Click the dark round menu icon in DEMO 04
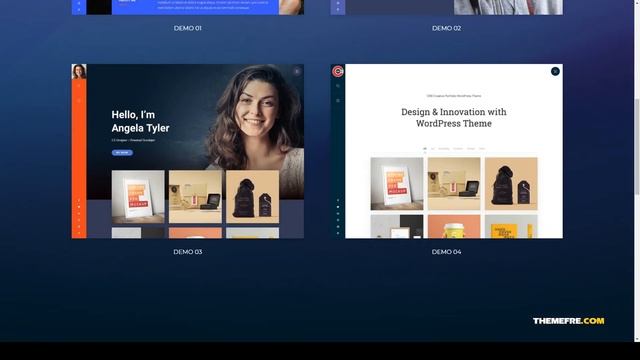This screenshot has height=360, width=640. 555,71
